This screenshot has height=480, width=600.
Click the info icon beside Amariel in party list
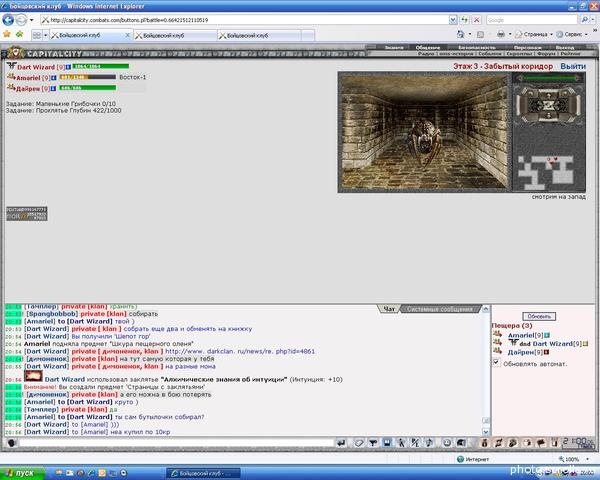[x=54, y=78]
